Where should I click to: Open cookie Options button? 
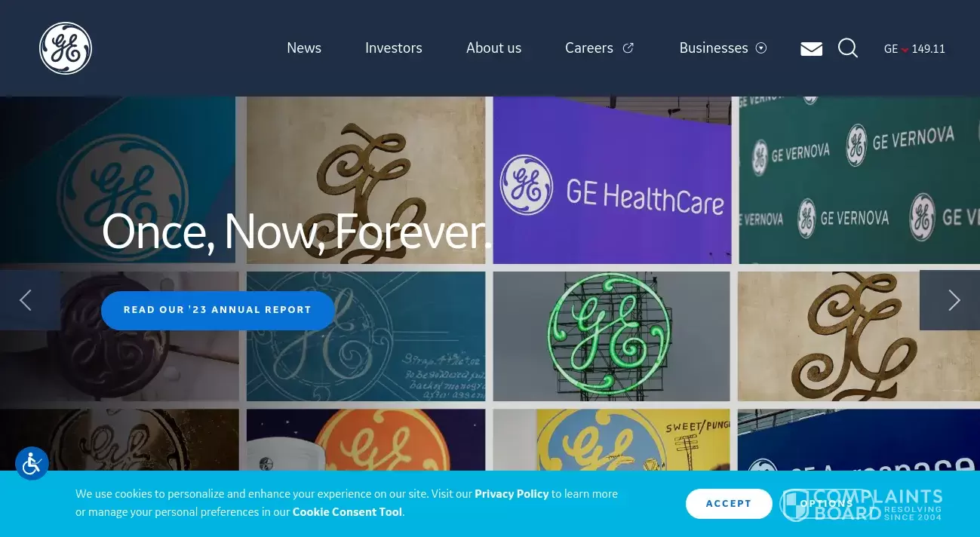coord(826,504)
